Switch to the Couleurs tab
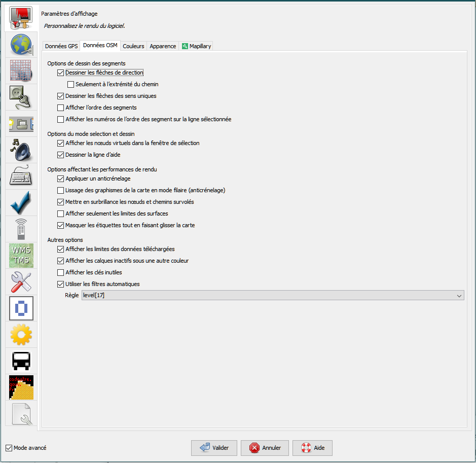This screenshot has height=463, width=476. pyautogui.click(x=133, y=46)
